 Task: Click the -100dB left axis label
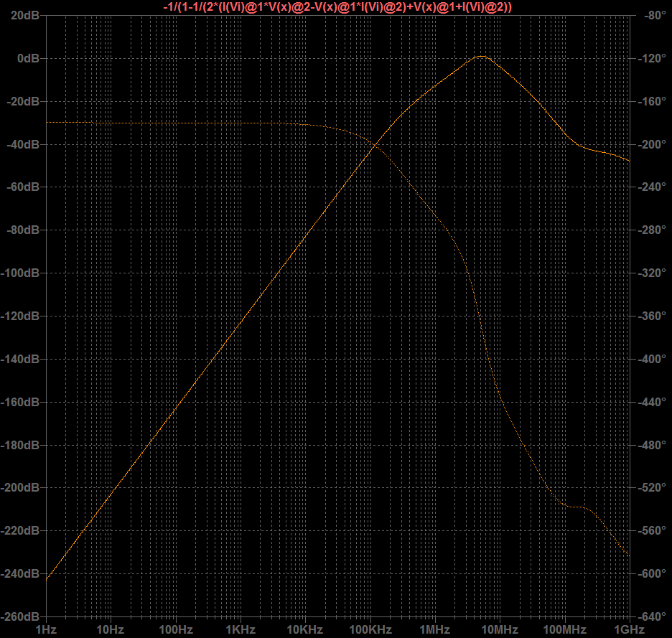pyautogui.click(x=19, y=273)
